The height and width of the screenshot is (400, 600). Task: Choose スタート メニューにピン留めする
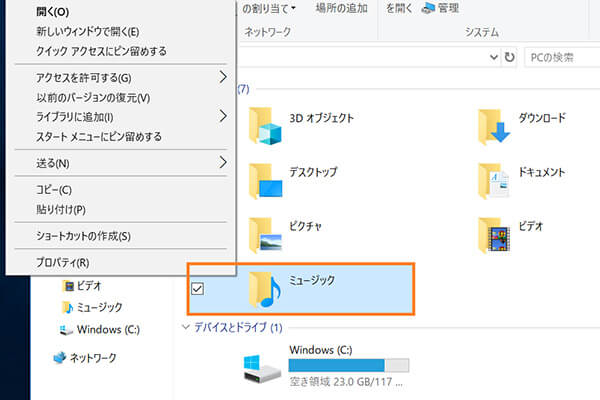[99, 136]
